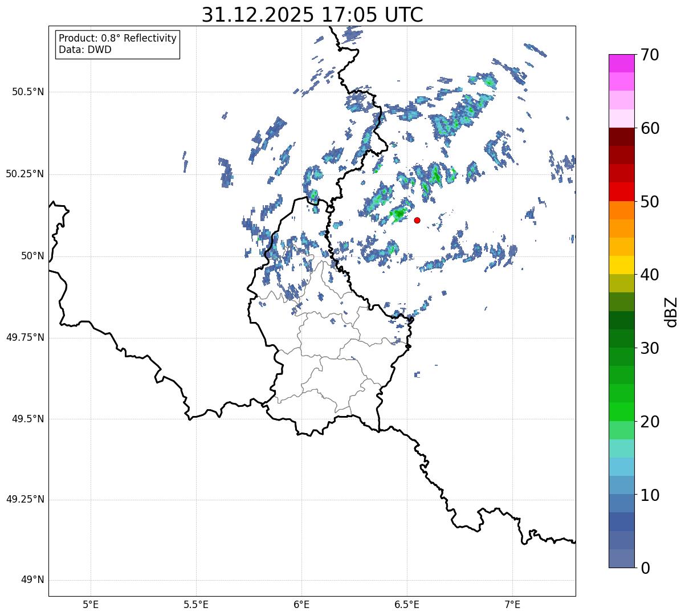Click the olive colorbar swatch below 40
Screen dimensions: 685x616
622,283
